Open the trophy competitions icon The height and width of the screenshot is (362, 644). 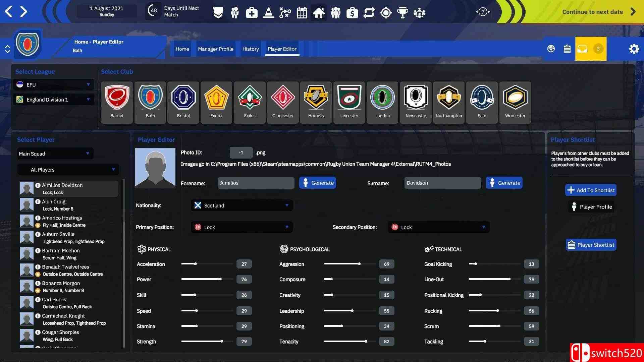(402, 13)
